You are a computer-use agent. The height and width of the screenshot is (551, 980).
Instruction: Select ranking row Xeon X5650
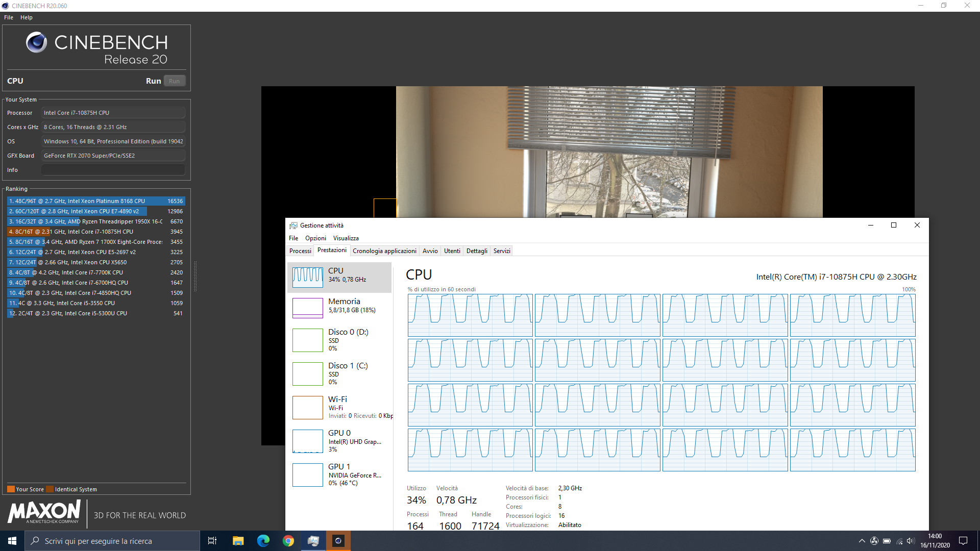click(x=96, y=262)
